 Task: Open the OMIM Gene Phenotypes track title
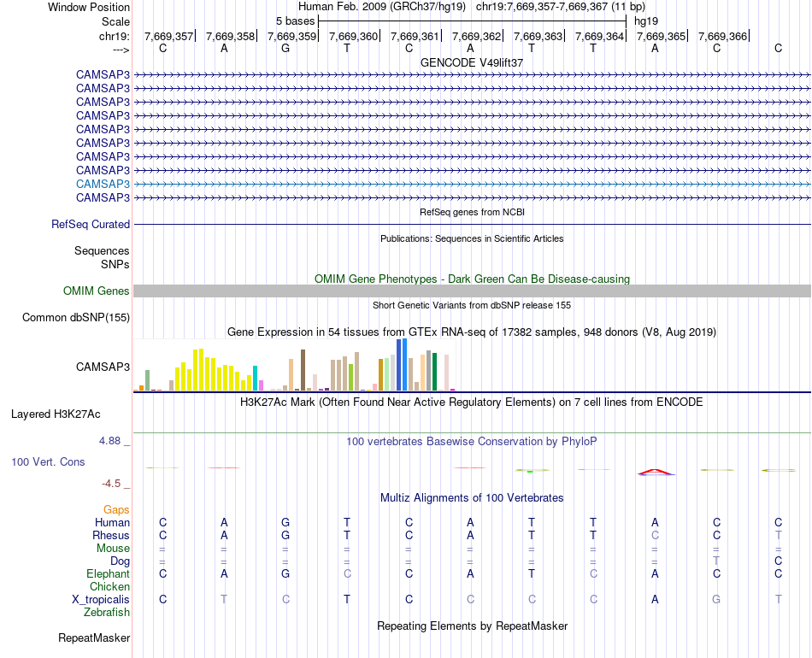472,279
